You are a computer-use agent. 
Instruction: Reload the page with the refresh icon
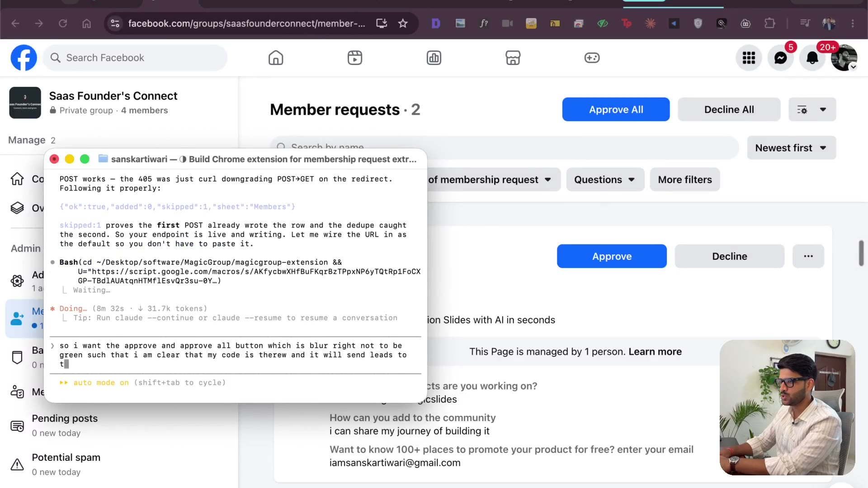tap(63, 23)
